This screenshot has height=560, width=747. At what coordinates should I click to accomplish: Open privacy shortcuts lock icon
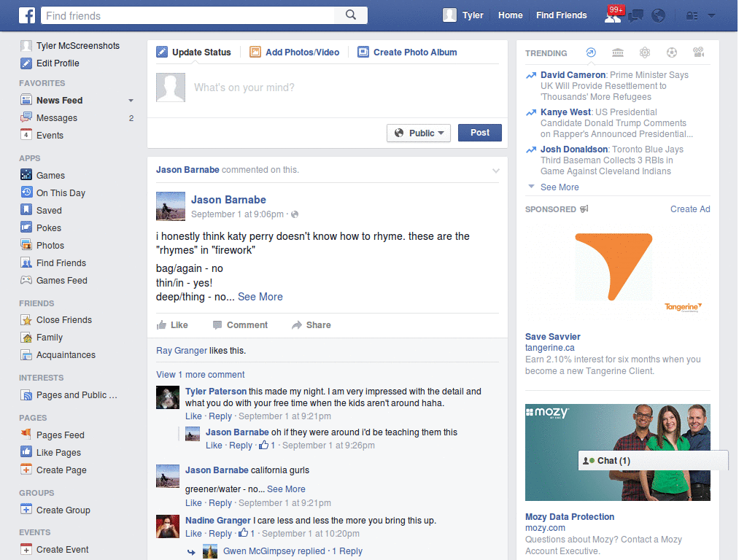tap(692, 16)
